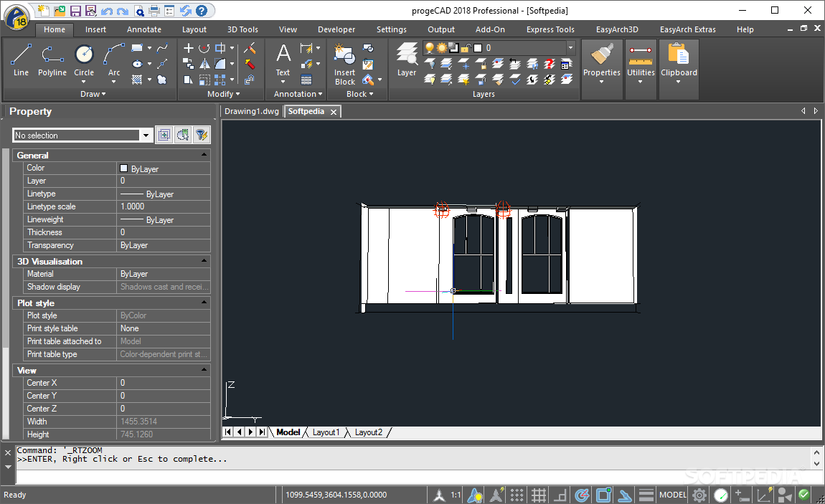Switch to the Layout1 tab
Screen dimensions: 825x504
point(326,432)
